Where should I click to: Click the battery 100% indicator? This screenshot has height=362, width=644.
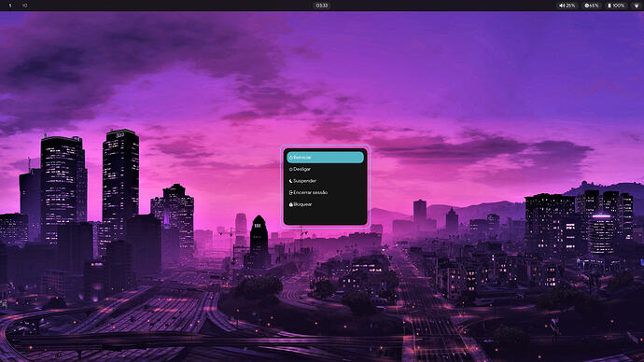point(616,6)
